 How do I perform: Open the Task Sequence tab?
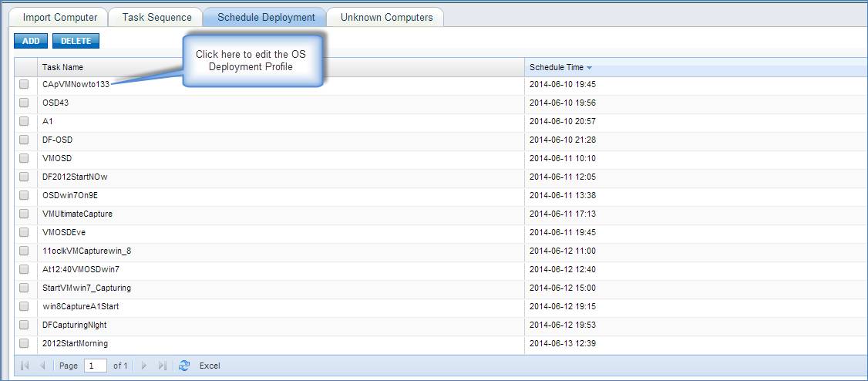156,17
